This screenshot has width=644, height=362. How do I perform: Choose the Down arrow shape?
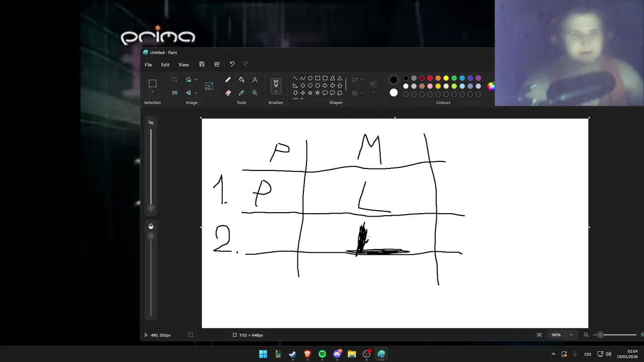click(295, 93)
